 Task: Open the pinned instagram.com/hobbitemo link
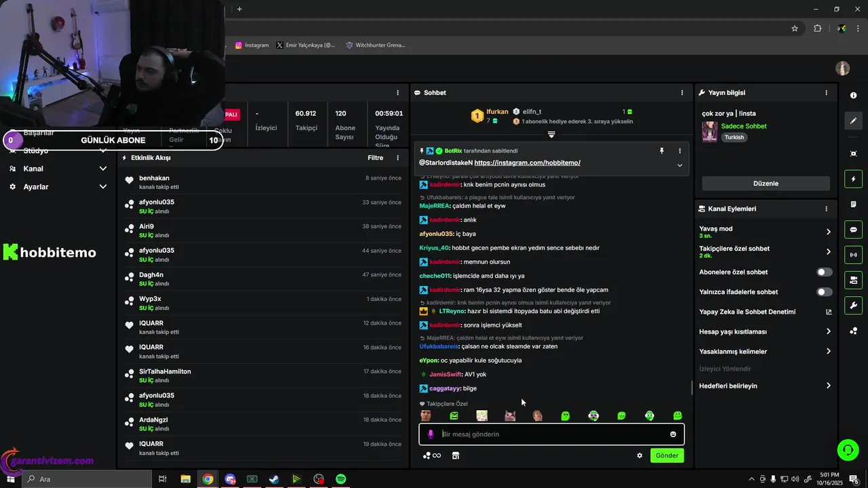(x=527, y=163)
